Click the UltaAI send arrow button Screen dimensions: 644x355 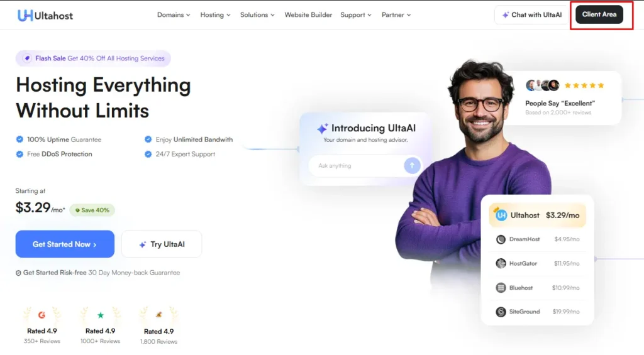coord(412,165)
